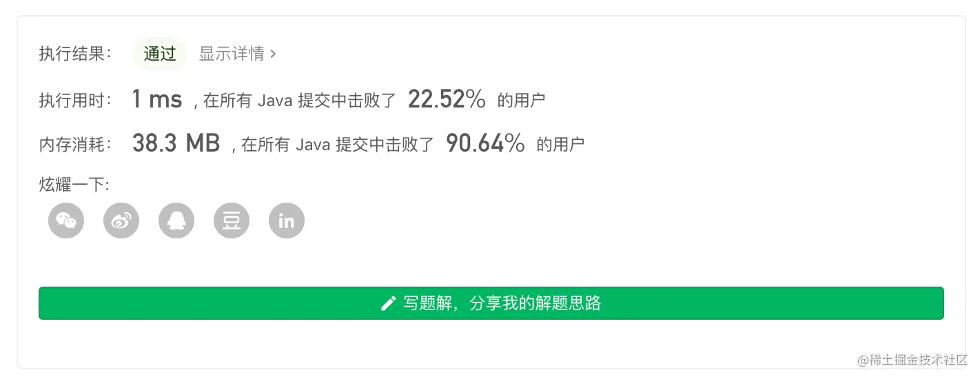The width and height of the screenshot is (980, 379).
Task: Click the green 通过 status badge
Action: click(x=160, y=54)
